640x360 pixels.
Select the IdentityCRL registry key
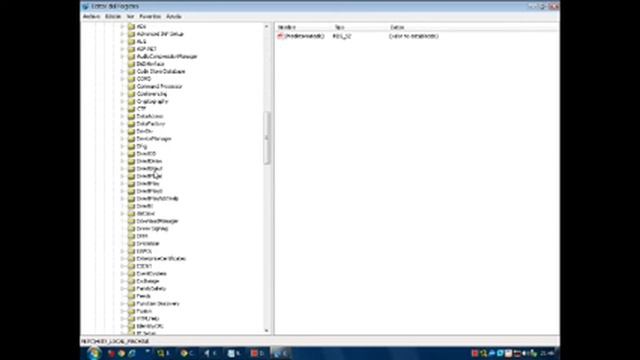[150, 326]
